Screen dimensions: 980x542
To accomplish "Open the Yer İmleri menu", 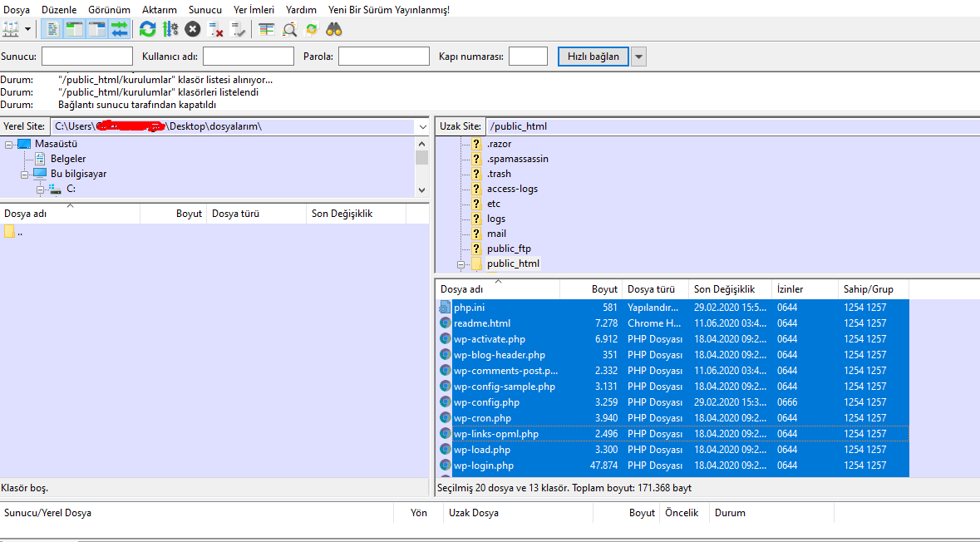I will (x=254, y=9).
